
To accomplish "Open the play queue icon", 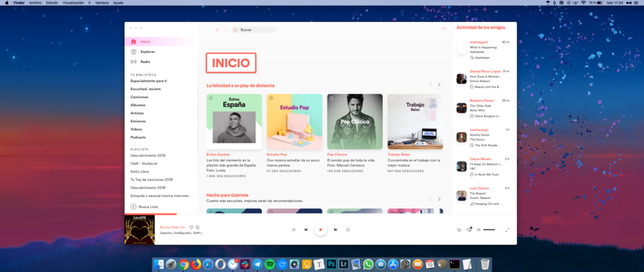I will [459, 230].
